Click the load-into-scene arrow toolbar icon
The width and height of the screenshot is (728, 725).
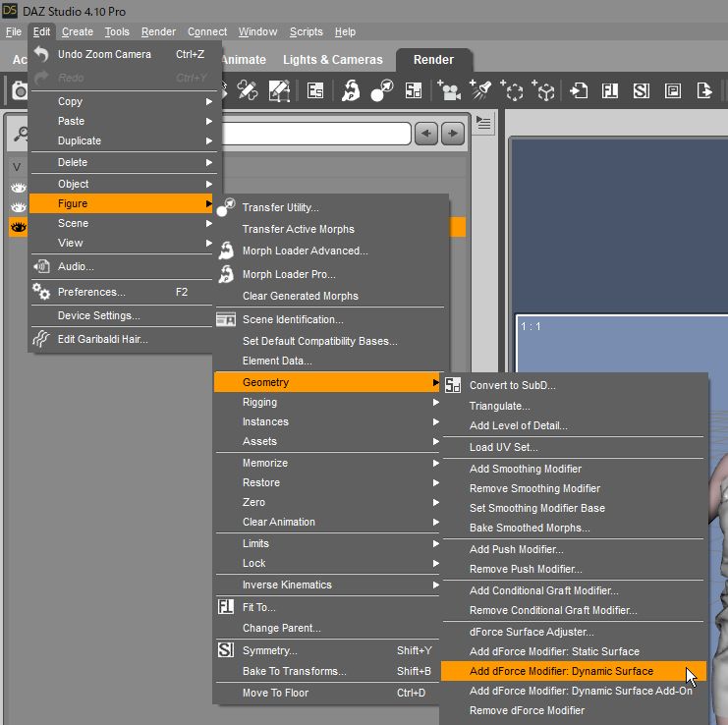(x=579, y=90)
